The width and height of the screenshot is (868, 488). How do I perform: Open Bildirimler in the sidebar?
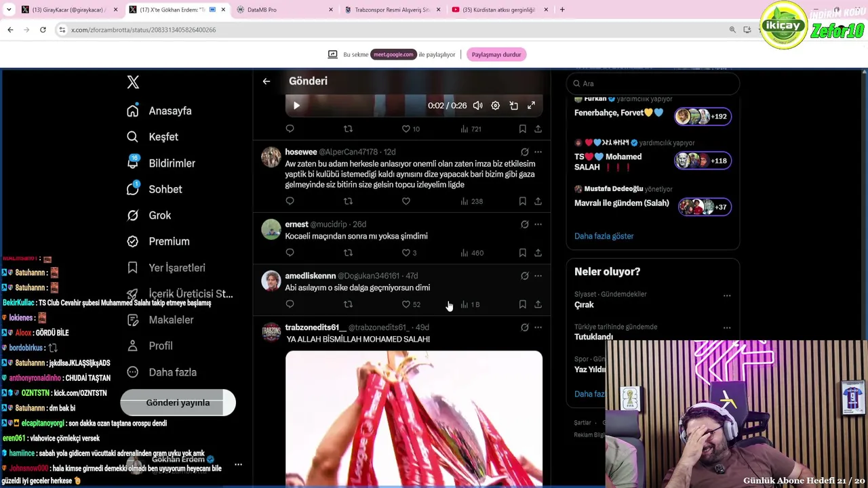click(161, 163)
